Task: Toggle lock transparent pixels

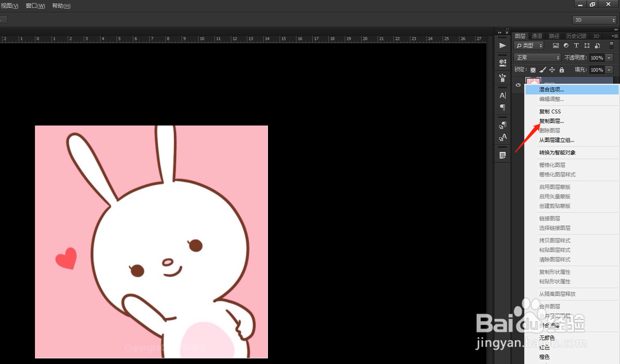Action: [x=533, y=70]
